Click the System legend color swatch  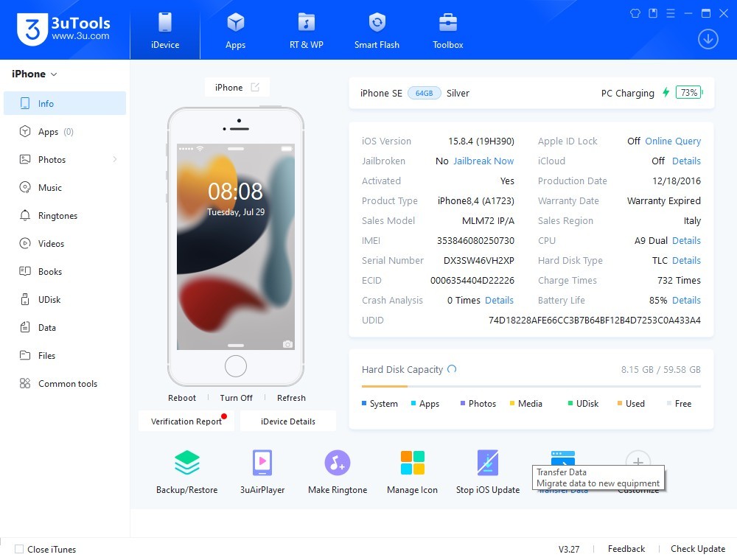point(364,403)
